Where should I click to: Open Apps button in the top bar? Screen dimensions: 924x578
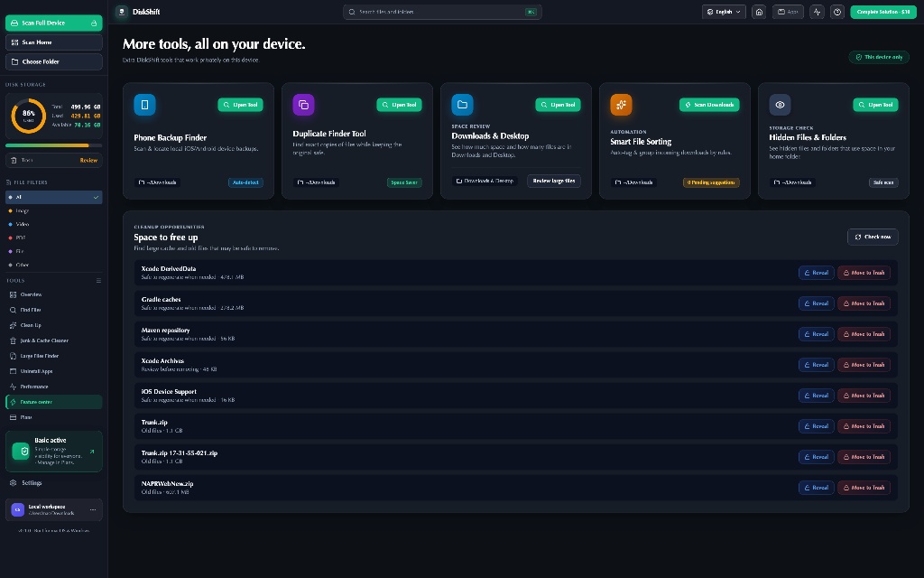point(788,12)
